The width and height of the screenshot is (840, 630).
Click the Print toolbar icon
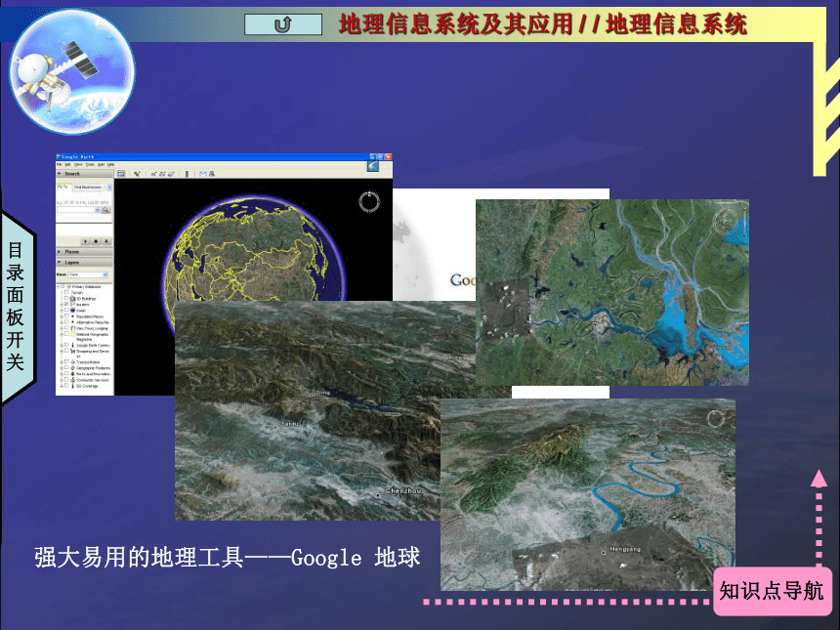click(x=212, y=174)
